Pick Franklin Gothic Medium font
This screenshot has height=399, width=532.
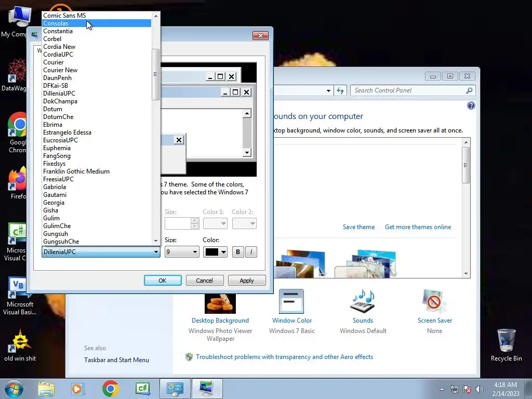[96, 171]
